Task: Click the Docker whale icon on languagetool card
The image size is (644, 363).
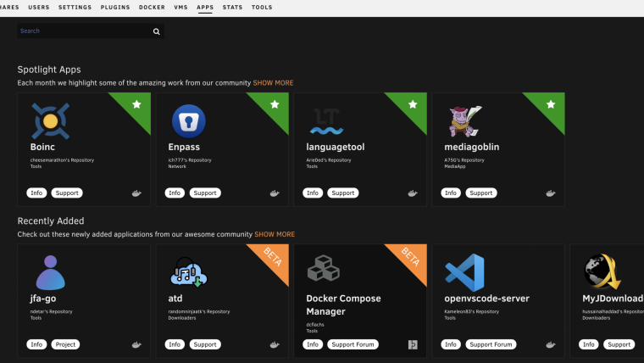Action: pyautogui.click(x=413, y=193)
